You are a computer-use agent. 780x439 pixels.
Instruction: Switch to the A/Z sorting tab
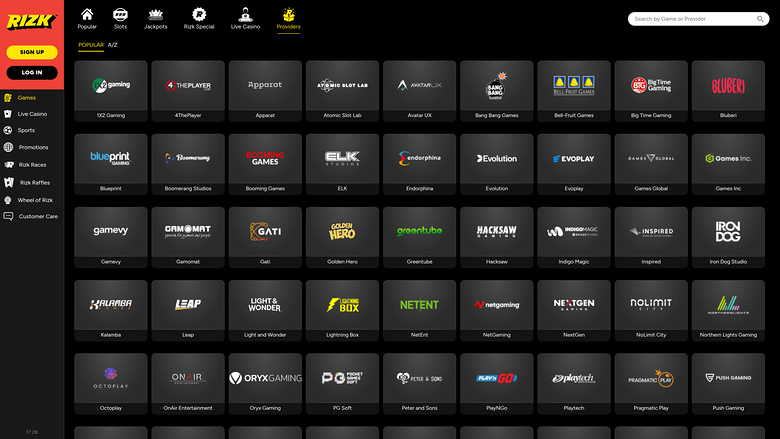(x=113, y=45)
